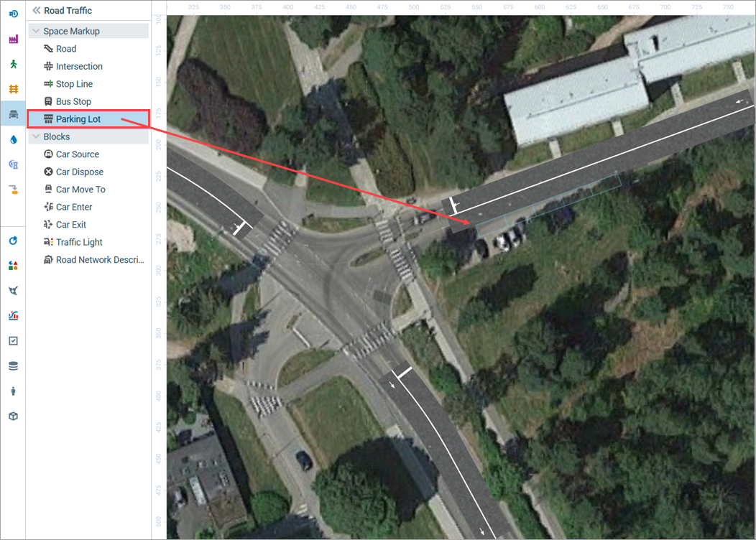
Task: Select the Road Network Descriptor block
Action: (94, 260)
